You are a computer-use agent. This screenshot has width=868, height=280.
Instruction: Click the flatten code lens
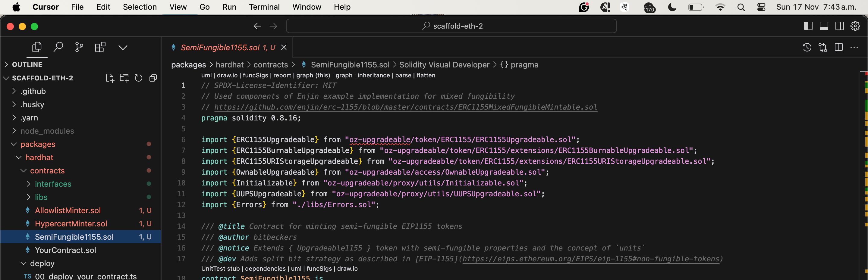point(426,75)
